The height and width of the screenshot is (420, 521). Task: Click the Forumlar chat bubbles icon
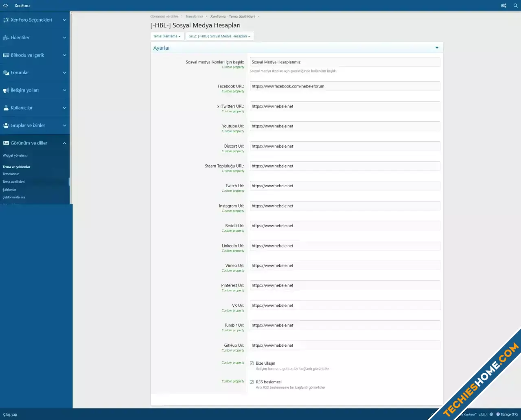point(6,72)
